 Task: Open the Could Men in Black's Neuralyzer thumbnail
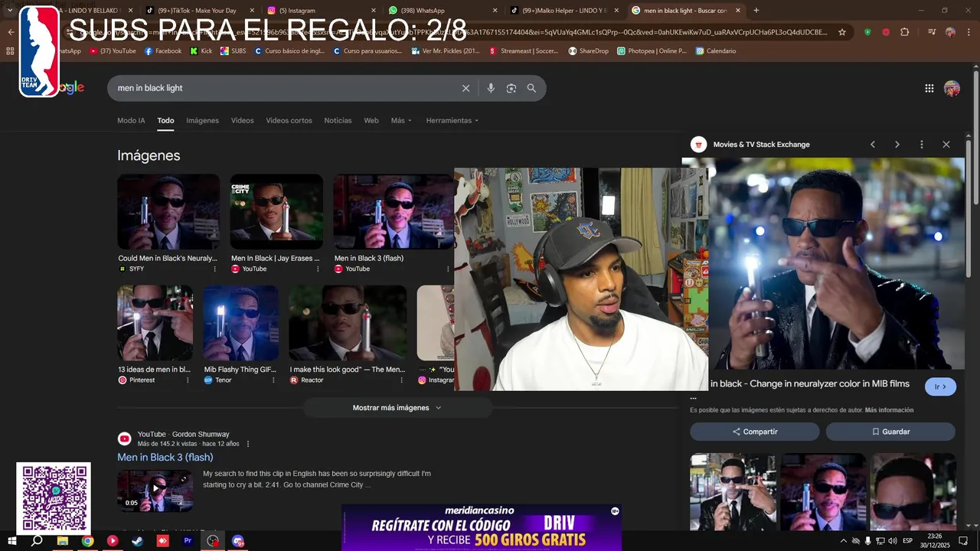coord(168,212)
